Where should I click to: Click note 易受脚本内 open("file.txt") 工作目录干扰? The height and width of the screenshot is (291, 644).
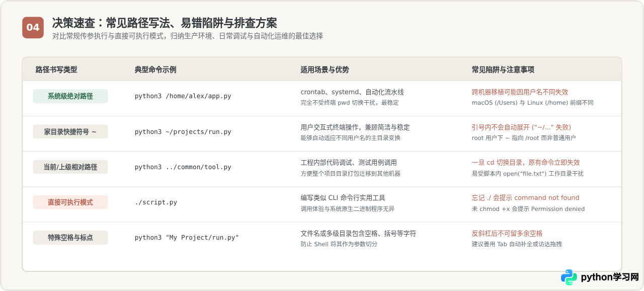(x=528, y=173)
